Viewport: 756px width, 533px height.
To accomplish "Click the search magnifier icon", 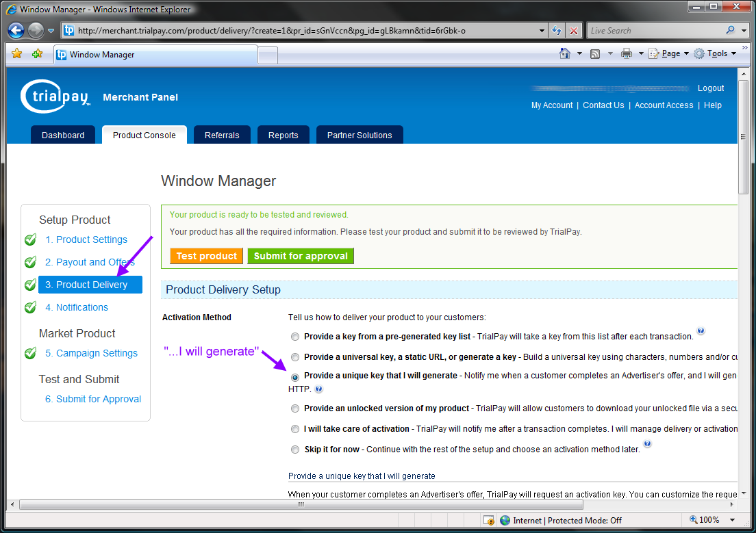I will (x=730, y=30).
